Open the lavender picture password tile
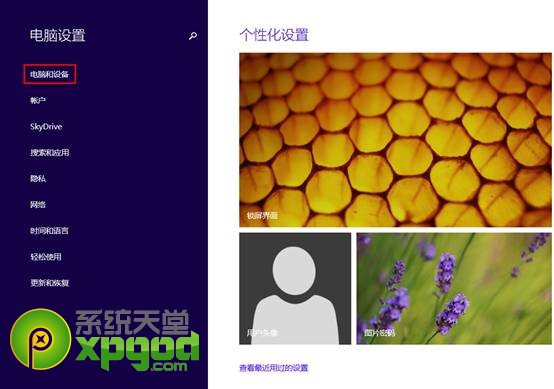554x389 pixels. point(454,288)
